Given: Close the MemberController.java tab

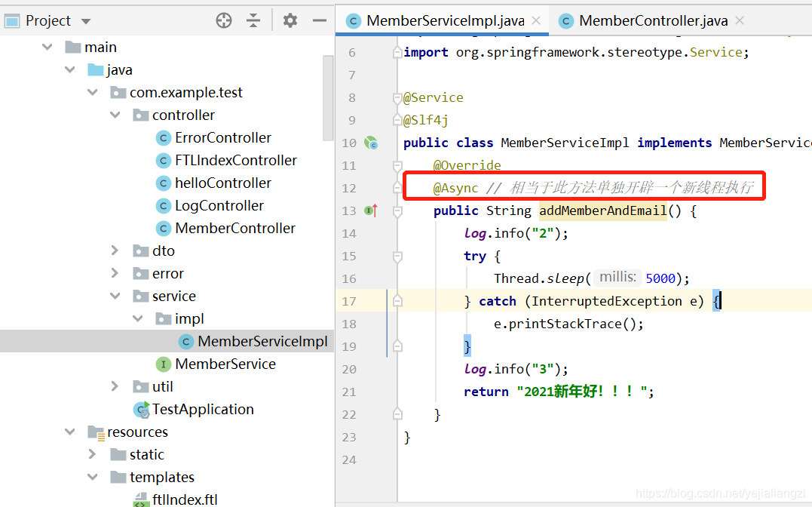Looking at the screenshot, I should (740, 20).
